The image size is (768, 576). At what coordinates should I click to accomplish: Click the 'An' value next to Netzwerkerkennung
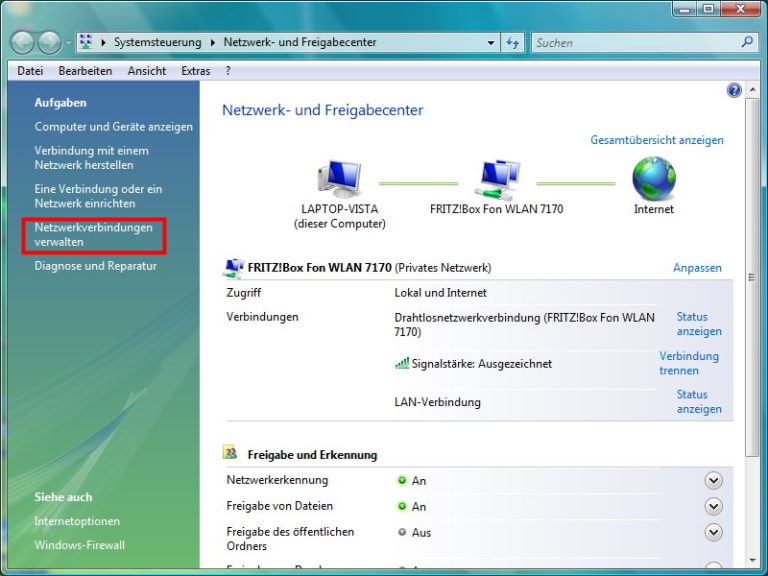coord(419,480)
